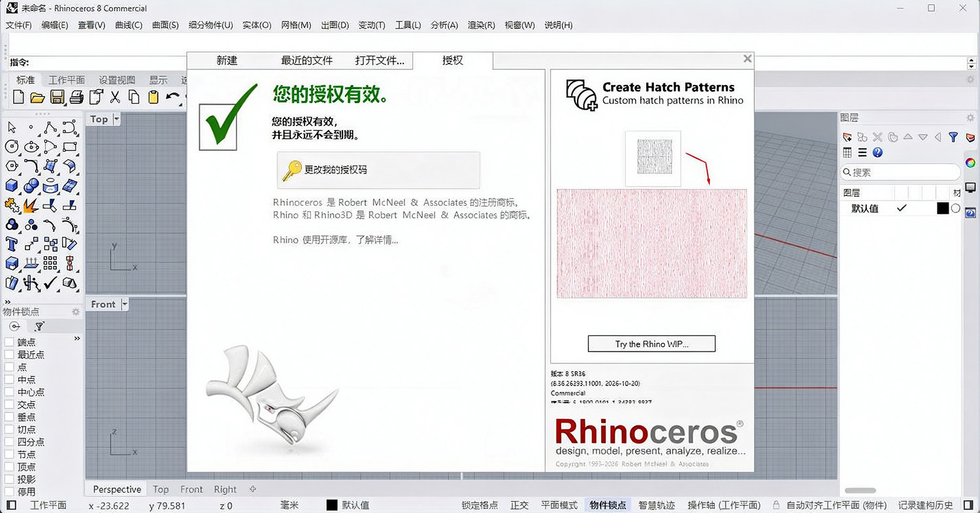Click the Paste clipboard icon
This screenshot has width=980, height=513.
pyautogui.click(x=153, y=97)
